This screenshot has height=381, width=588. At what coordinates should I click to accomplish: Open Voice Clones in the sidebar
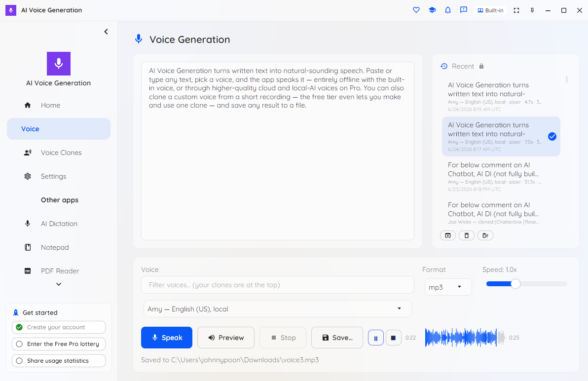click(59, 152)
